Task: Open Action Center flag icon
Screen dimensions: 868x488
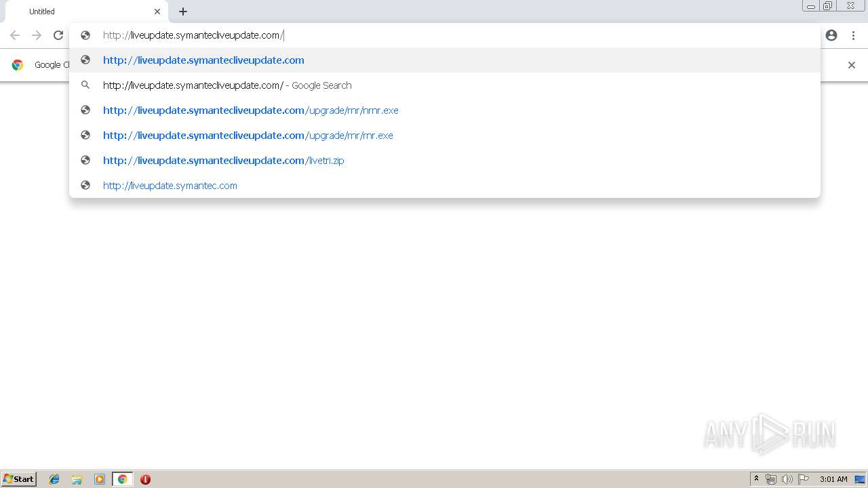Action: 804,479
